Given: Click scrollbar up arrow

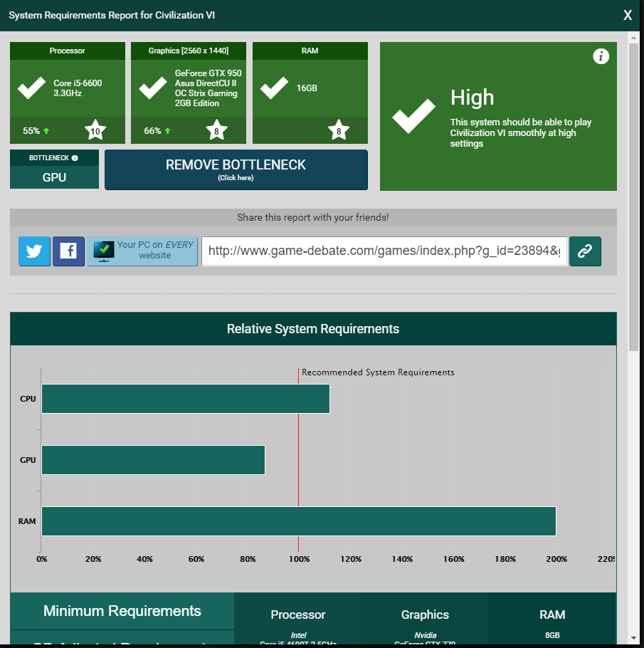Looking at the screenshot, I should (x=633, y=38).
